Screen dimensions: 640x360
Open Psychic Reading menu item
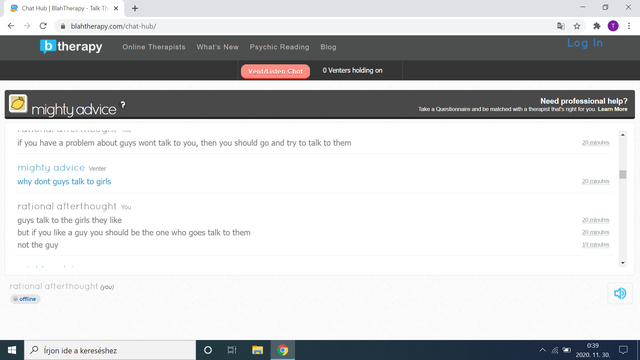click(x=280, y=47)
